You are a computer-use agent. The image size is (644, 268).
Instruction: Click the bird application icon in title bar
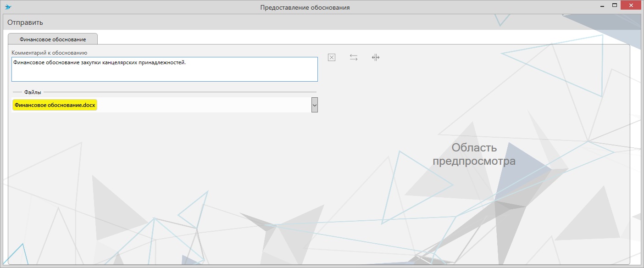point(8,7)
